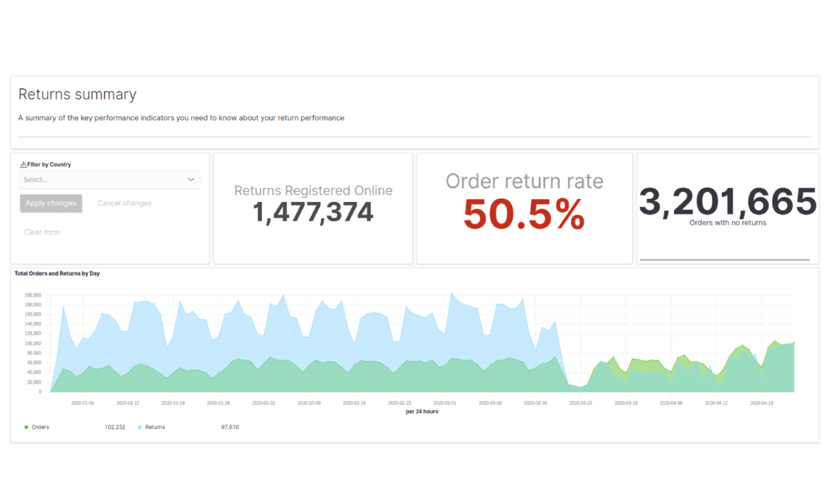The height and width of the screenshot is (504, 831).
Task: Toggle the Orders series legend label
Action: 40,427
